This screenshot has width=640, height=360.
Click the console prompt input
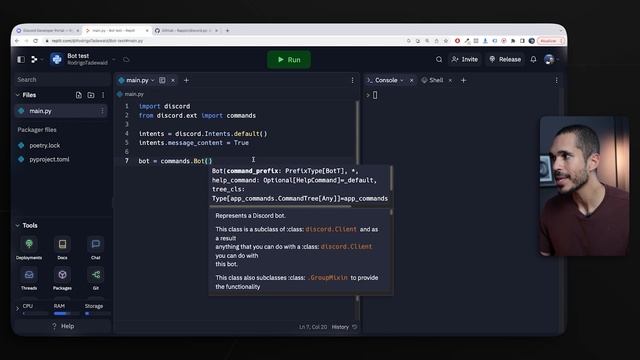coord(375,95)
